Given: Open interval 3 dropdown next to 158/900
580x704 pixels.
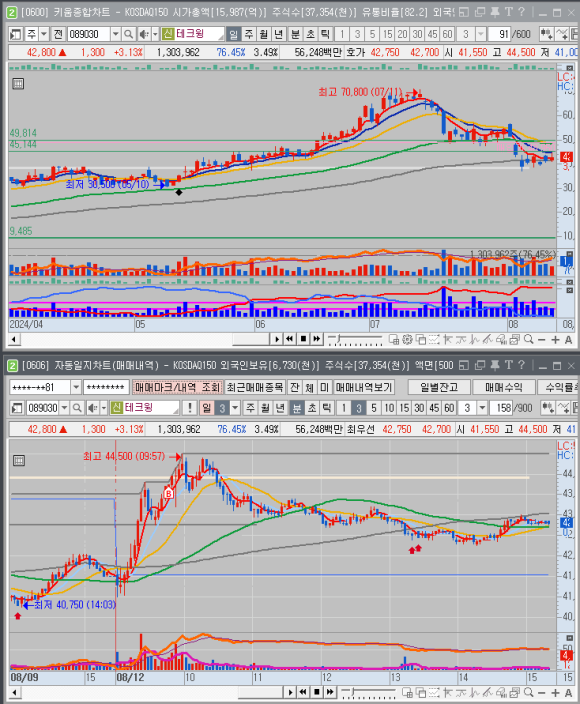Looking at the screenshot, I should click(482, 408).
